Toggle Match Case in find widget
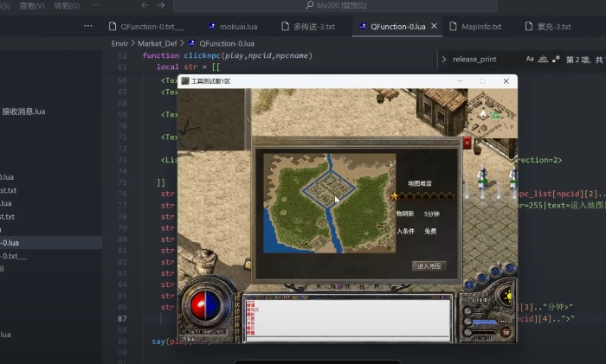The width and height of the screenshot is (606, 364). point(530,60)
